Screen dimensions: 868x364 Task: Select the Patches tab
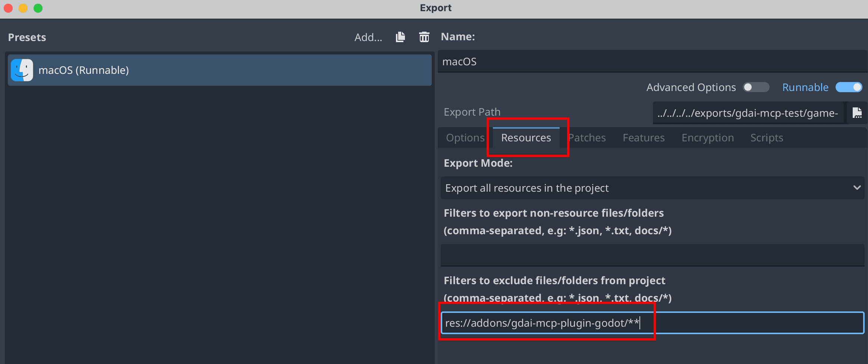(587, 137)
